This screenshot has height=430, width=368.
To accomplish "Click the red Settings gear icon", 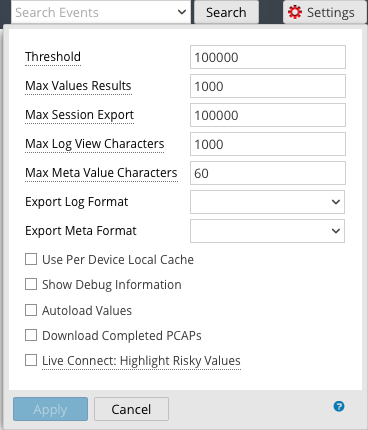I will (295, 12).
